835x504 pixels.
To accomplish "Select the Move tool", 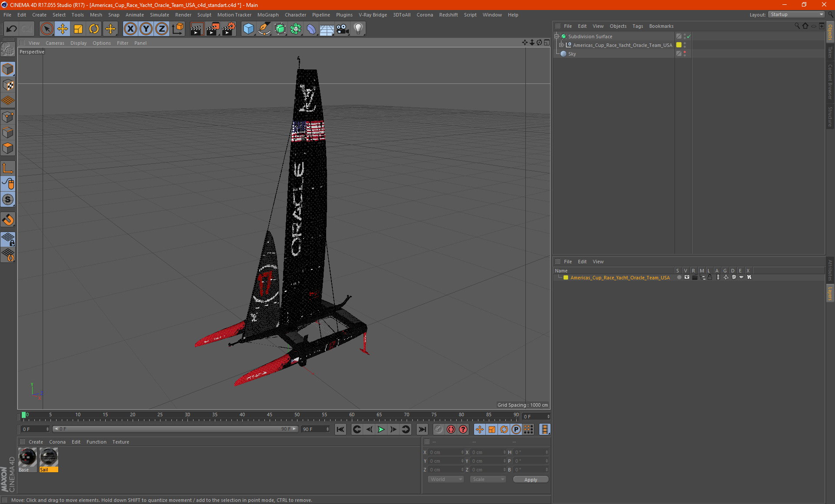I will tap(63, 29).
